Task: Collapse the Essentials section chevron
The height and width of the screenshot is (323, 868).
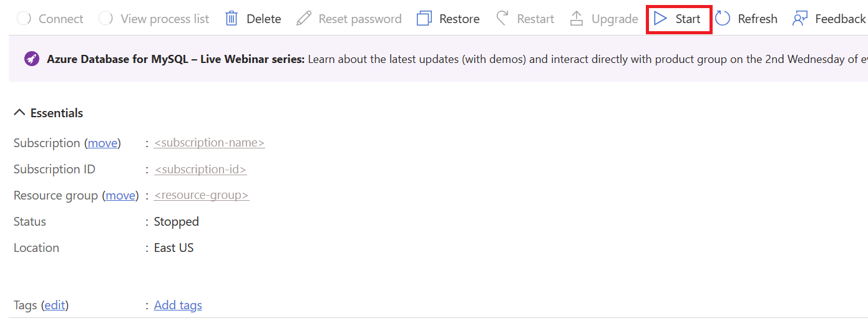Action: (x=20, y=113)
